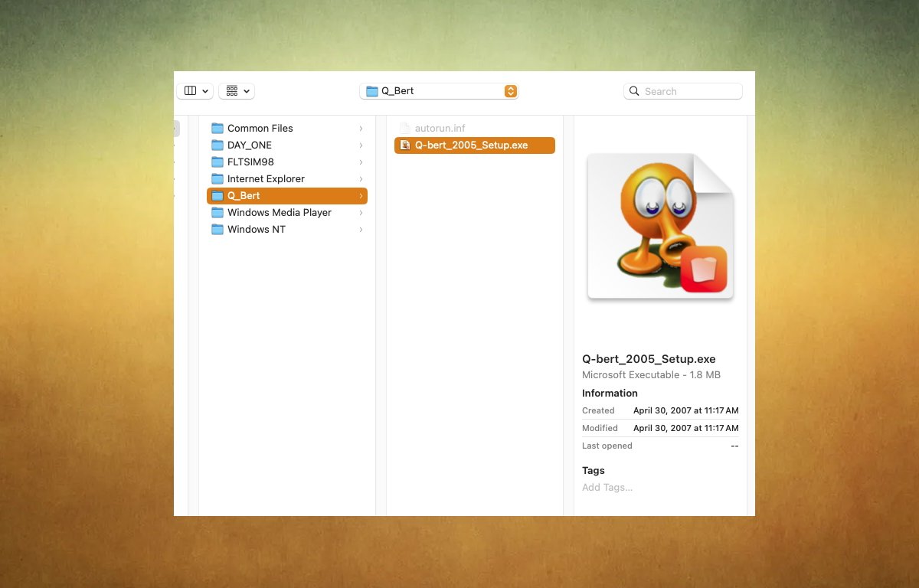Select the Internet Explorer folder name
The height and width of the screenshot is (588, 919).
point(266,178)
